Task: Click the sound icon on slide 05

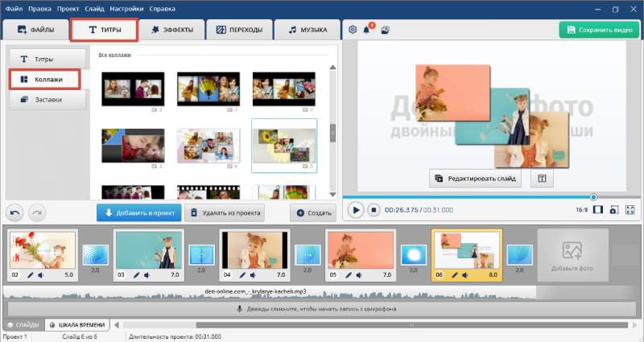Action: coord(359,274)
